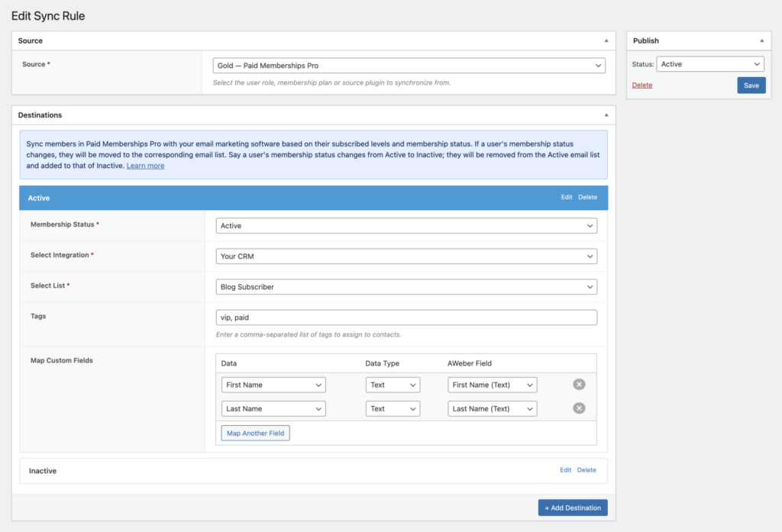Click the Map Another Field button
This screenshot has width=782, height=532.
click(255, 434)
